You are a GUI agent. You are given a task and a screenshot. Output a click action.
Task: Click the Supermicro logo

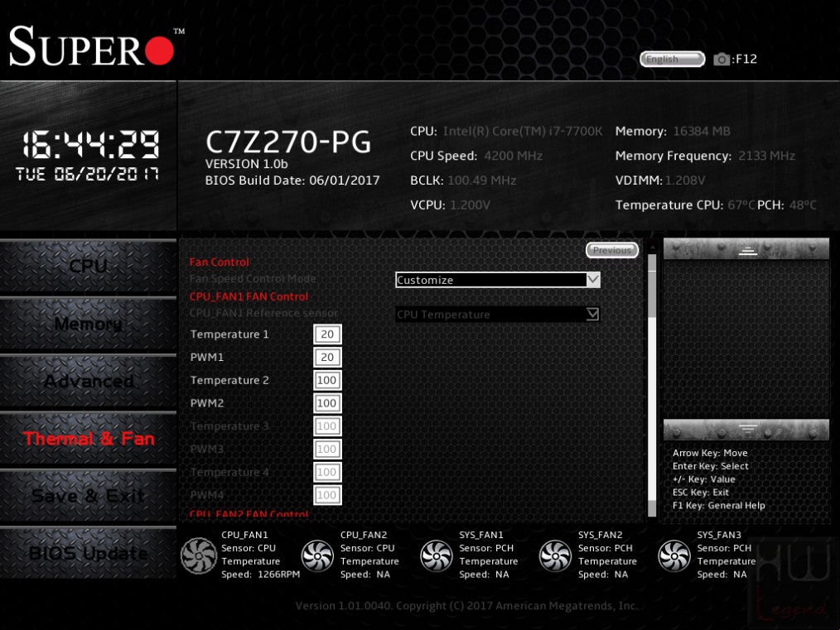(x=97, y=46)
